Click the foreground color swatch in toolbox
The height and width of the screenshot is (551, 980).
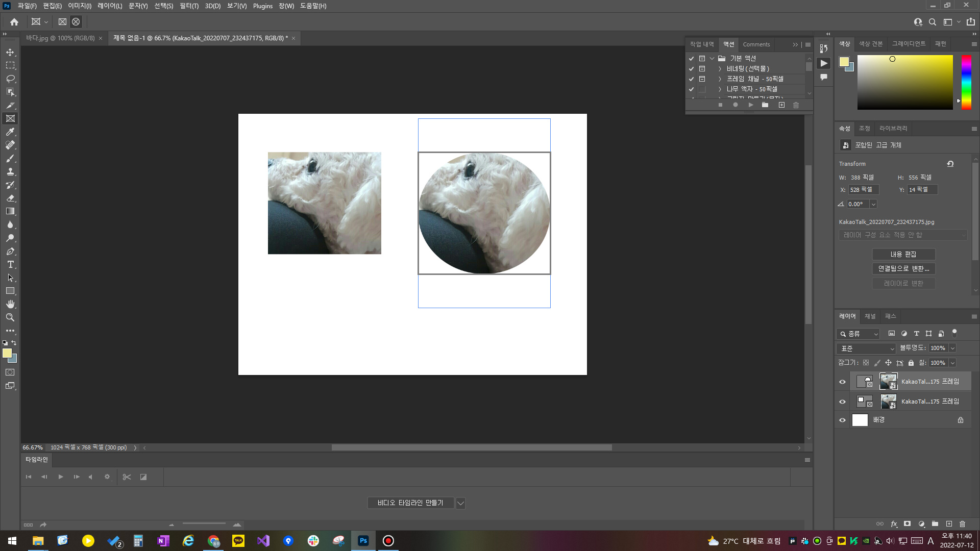[x=7, y=353]
